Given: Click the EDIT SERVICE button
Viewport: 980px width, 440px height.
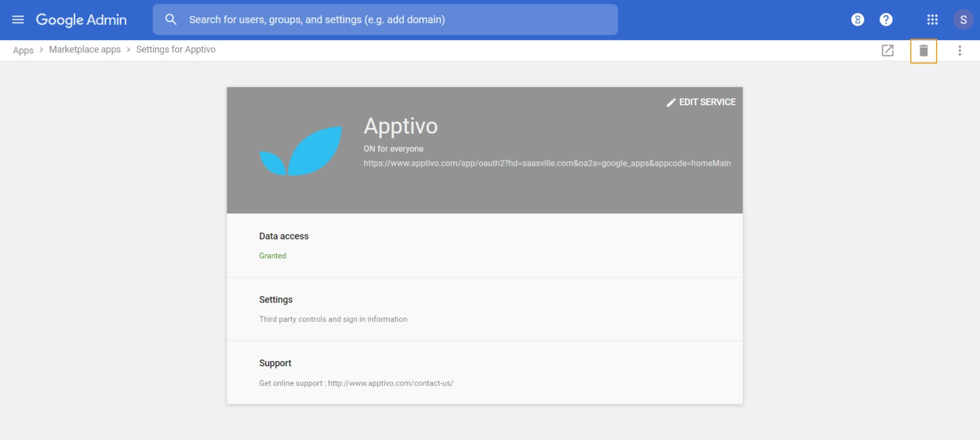Looking at the screenshot, I should [x=701, y=102].
